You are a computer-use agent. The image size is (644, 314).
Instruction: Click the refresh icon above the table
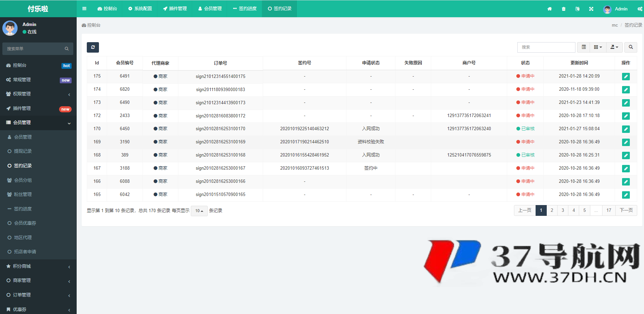93,47
